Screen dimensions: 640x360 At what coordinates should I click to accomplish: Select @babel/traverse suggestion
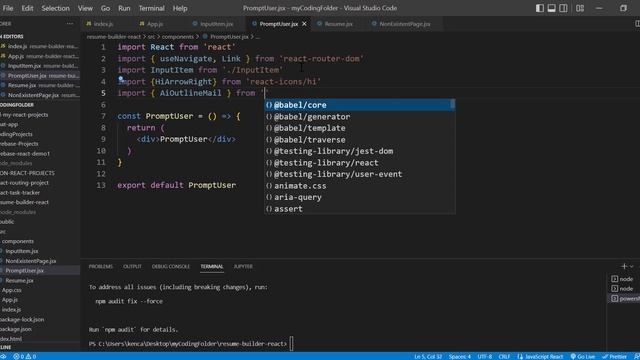pos(360,140)
